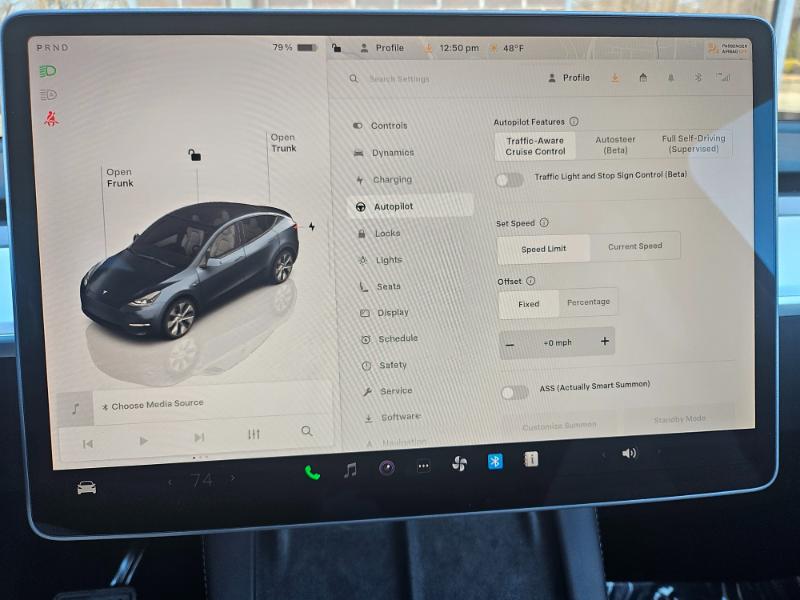
Task: Open the media equalizer settings icon
Action: point(254,435)
